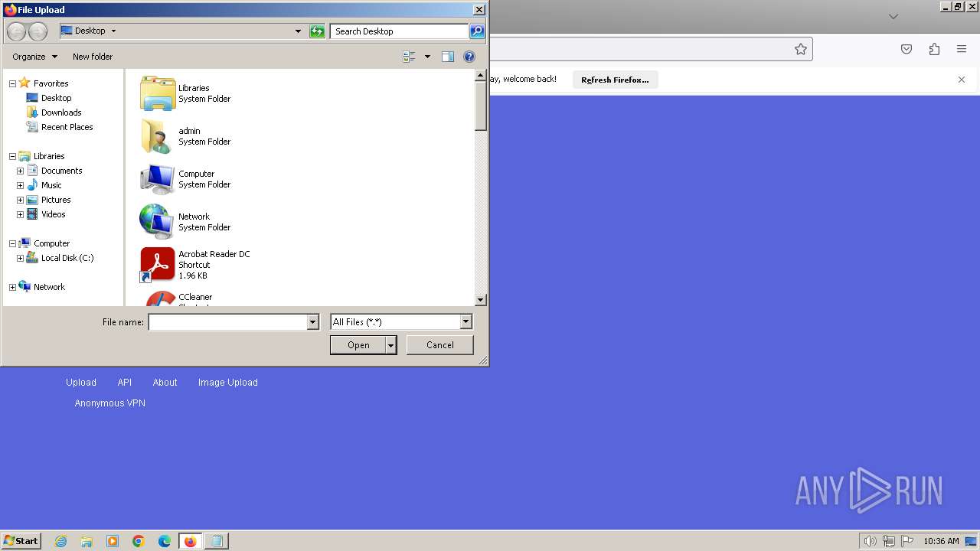Screen dimensions: 980x551
Task: Open Google Chrome from taskbar
Action: [139, 541]
